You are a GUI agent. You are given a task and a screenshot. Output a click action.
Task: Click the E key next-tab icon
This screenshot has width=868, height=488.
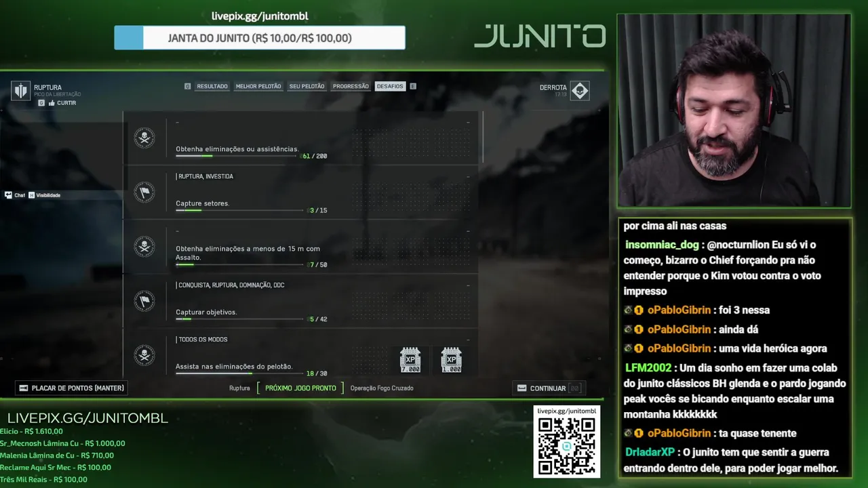(x=413, y=87)
